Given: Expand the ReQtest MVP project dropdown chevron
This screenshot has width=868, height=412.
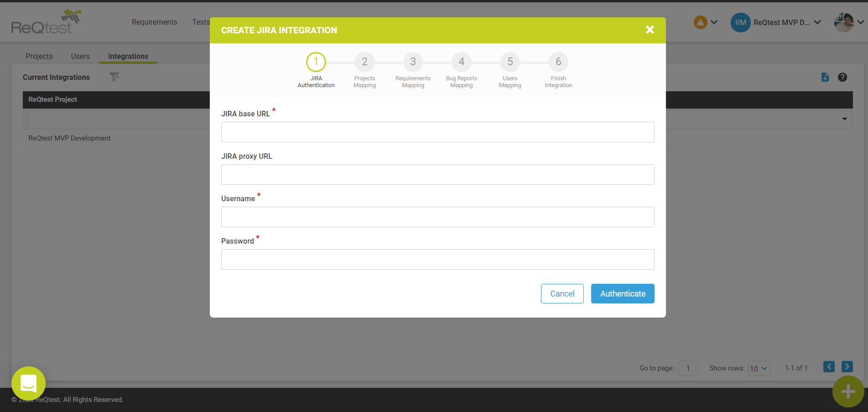Looking at the screenshot, I should 817,22.
